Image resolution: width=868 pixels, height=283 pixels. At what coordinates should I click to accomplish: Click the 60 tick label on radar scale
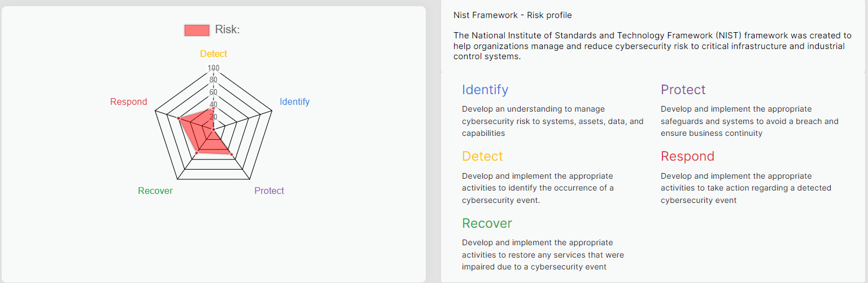point(213,92)
